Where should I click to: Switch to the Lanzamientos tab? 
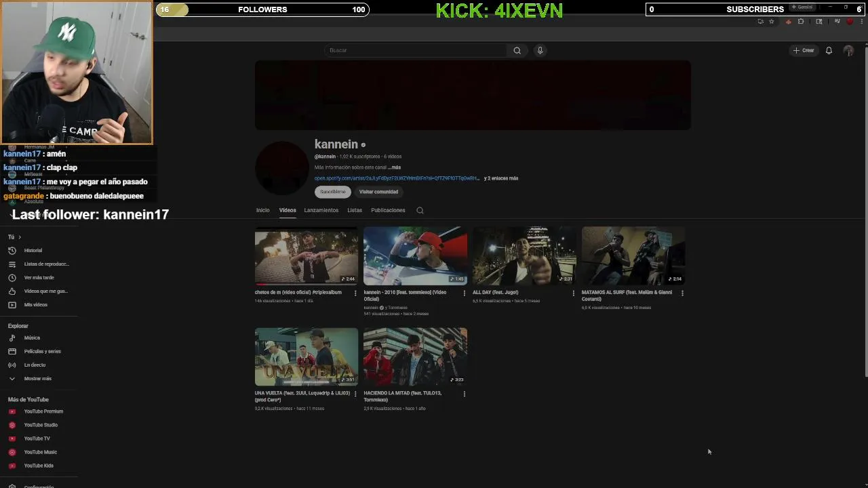(321, 210)
